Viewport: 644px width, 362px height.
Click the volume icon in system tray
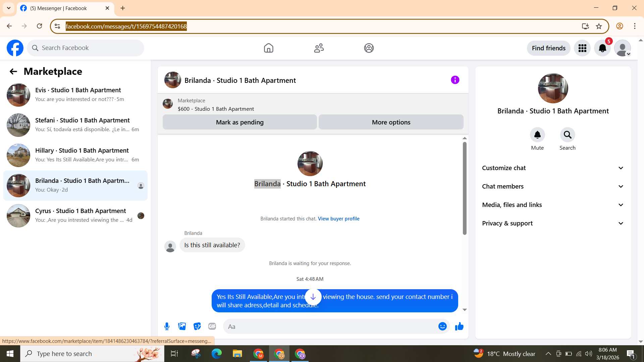pyautogui.click(x=589, y=354)
